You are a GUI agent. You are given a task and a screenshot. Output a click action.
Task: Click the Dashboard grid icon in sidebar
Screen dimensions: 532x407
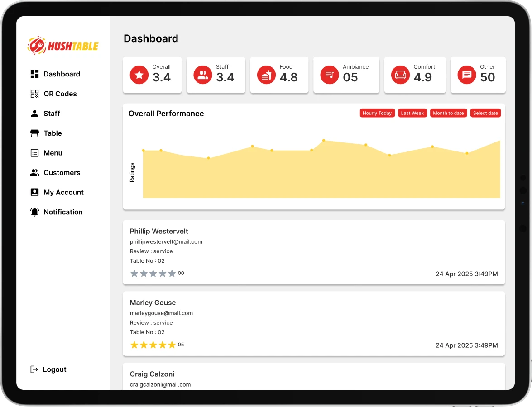[x=34, y=74]
